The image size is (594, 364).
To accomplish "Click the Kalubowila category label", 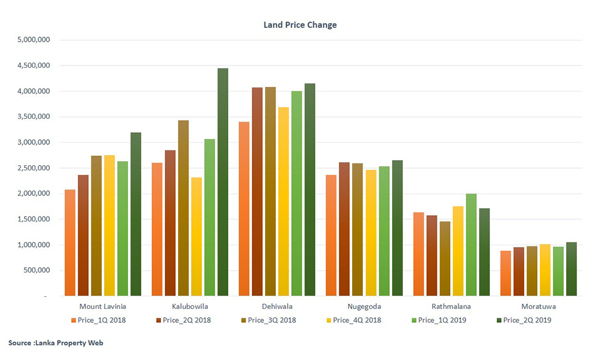I will (190, 306).
